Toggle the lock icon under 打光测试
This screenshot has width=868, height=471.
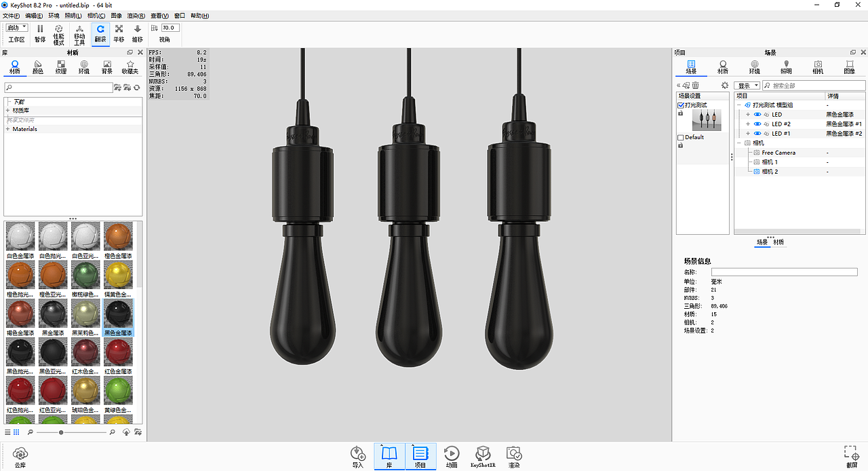680,113
